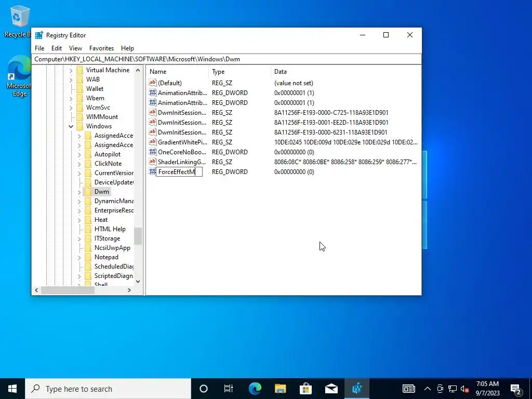Expand the Wbem key

coord(71,98)
